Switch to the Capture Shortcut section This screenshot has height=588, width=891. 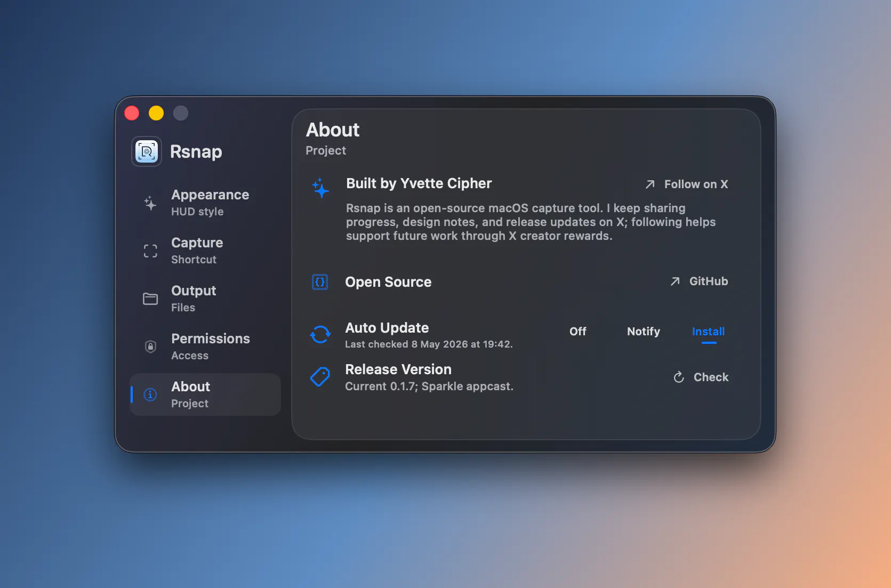click(205, 251)
